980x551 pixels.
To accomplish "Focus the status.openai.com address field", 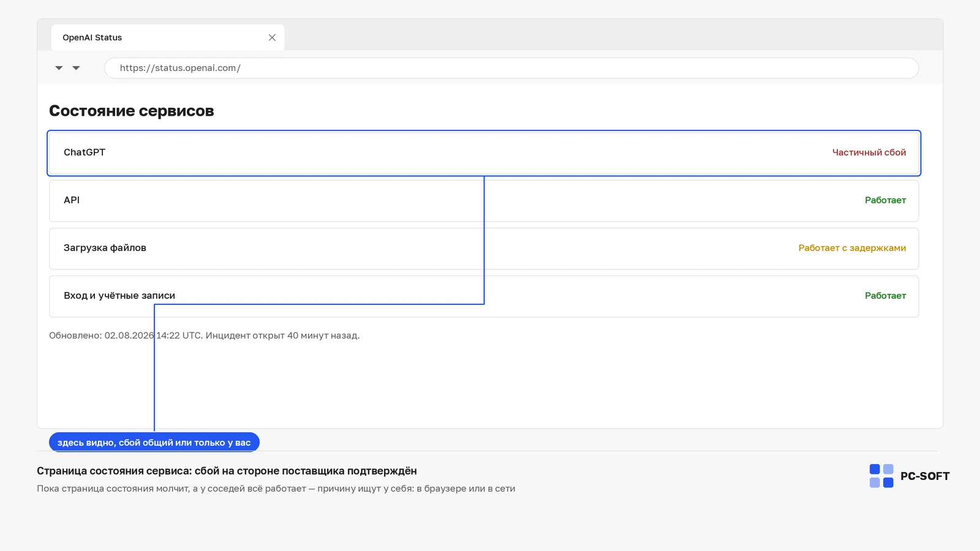I will (x=511, y=68).
